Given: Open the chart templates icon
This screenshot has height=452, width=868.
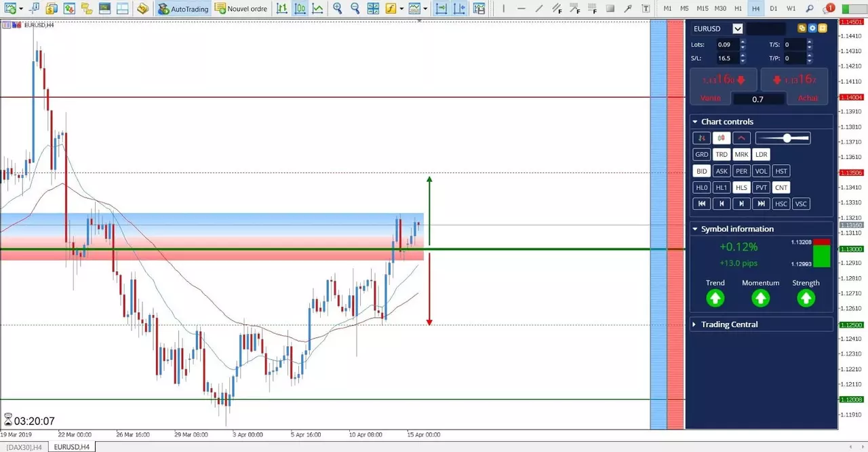Looking at the screenshot, I should pos(479,9).
